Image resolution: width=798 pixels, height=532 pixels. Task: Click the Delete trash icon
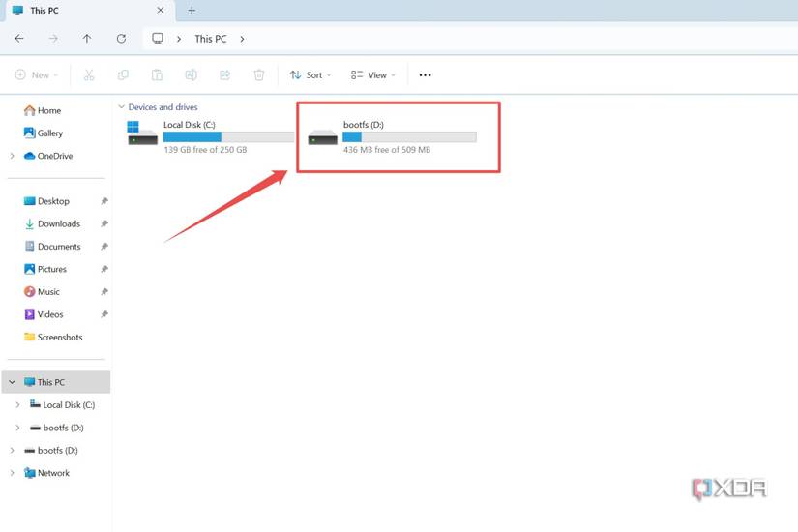259,75
